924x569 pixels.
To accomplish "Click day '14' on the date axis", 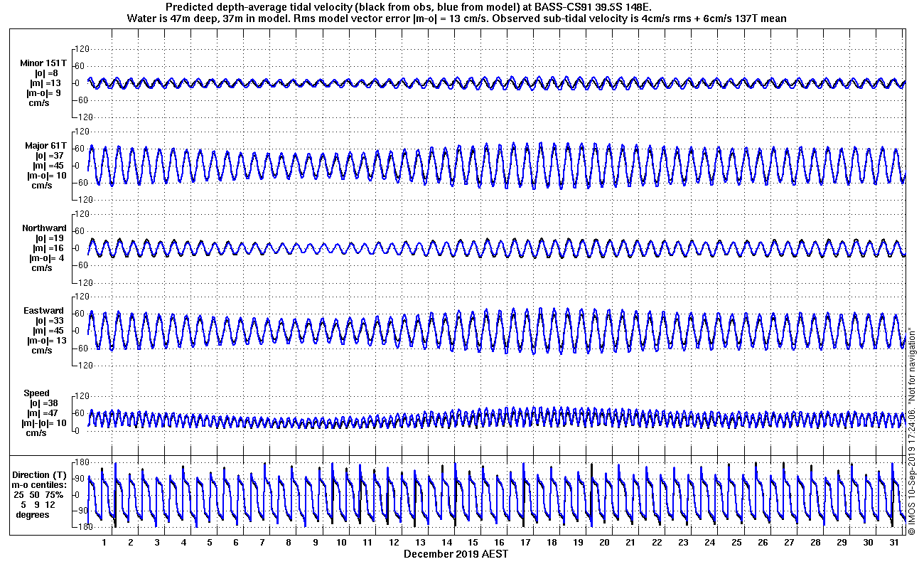I will point(446,543).
